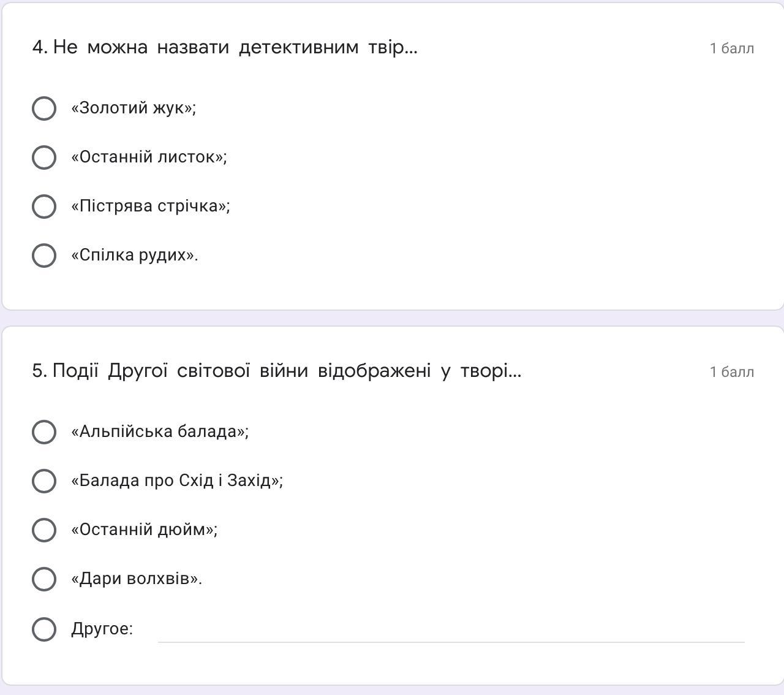Click «Балада про Схід і Захід» label

pos(177,480)
